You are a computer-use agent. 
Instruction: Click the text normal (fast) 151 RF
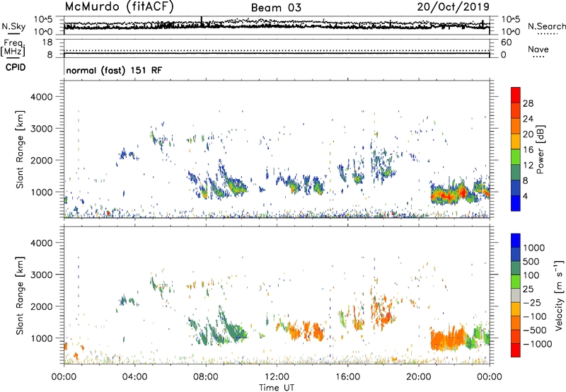point(114,70)
